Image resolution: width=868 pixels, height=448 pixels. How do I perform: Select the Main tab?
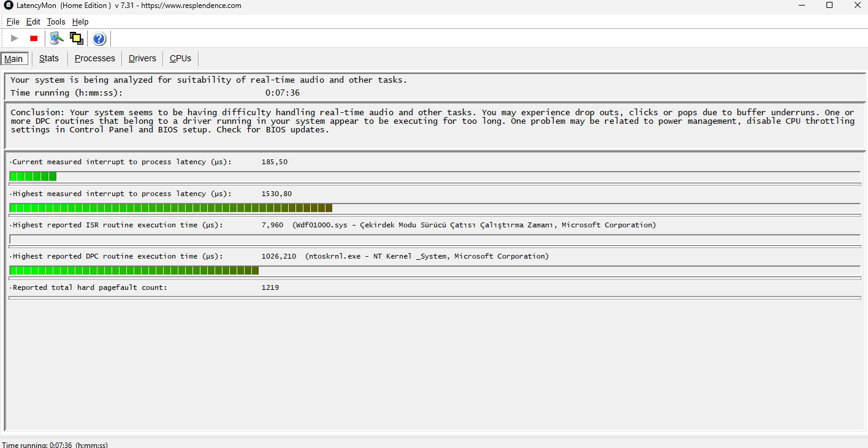[x=13, y=59]
